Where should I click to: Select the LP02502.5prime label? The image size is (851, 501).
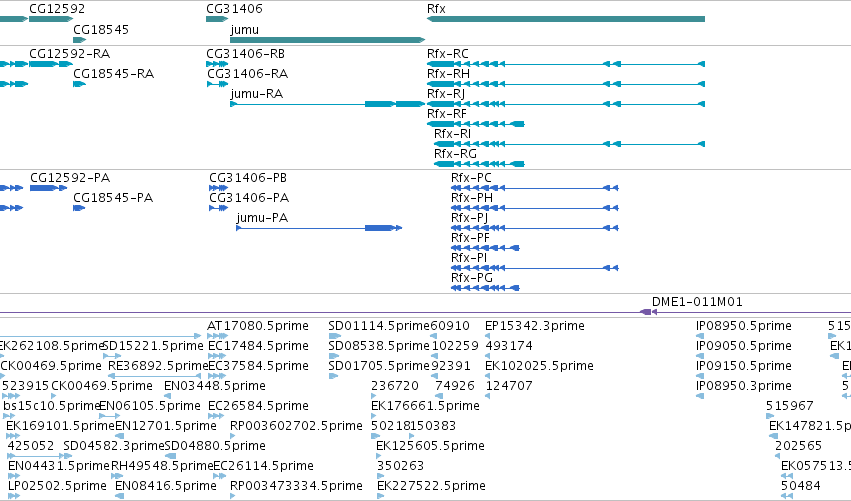[x=58, y=486]
